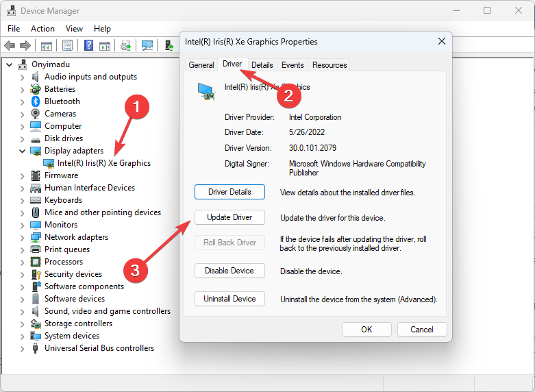
Task: Open the File menu
Action: (x=14, y=29)
